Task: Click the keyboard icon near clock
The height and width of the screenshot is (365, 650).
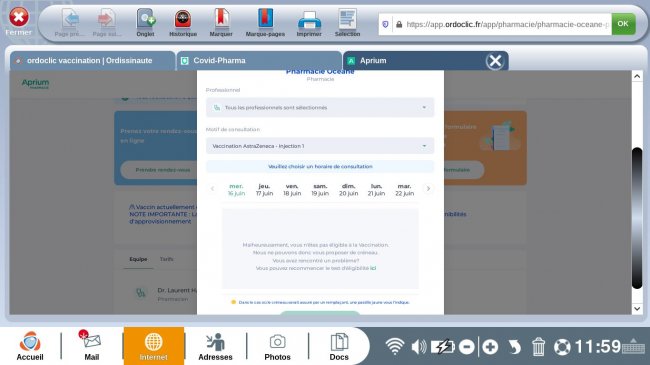Action: [x=633, y=346]
